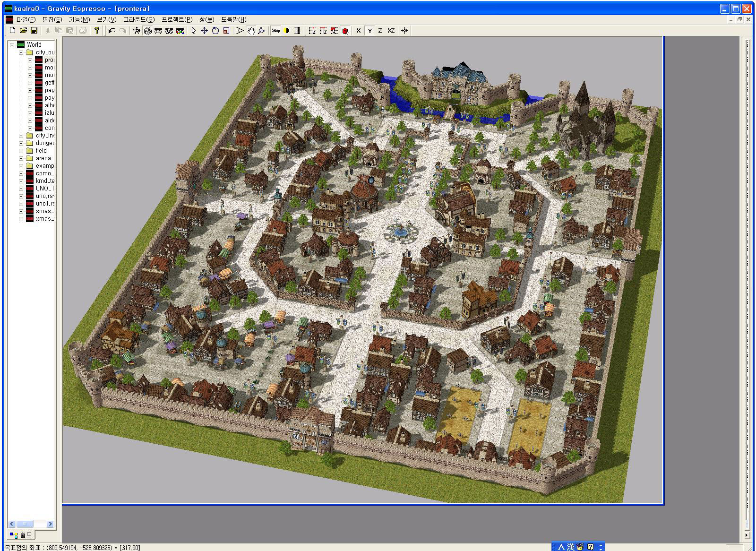The image size is (756, 551).
Task: Expand the geff map node
Action: [30, 83]
